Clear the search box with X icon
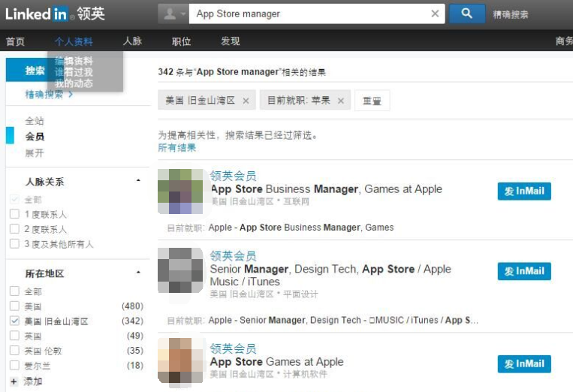573x392 pixels. point(435,14)
